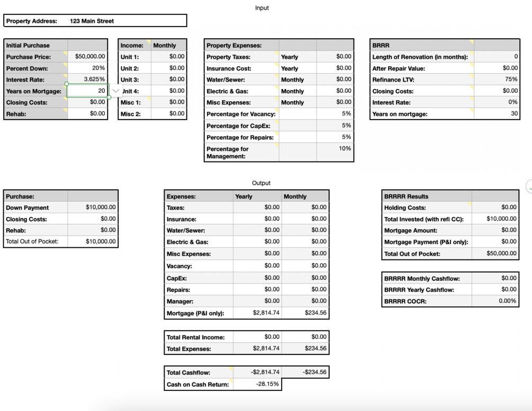Click the Output section title
The height and width of the screenshot is (411, 532).
[262, 183]
